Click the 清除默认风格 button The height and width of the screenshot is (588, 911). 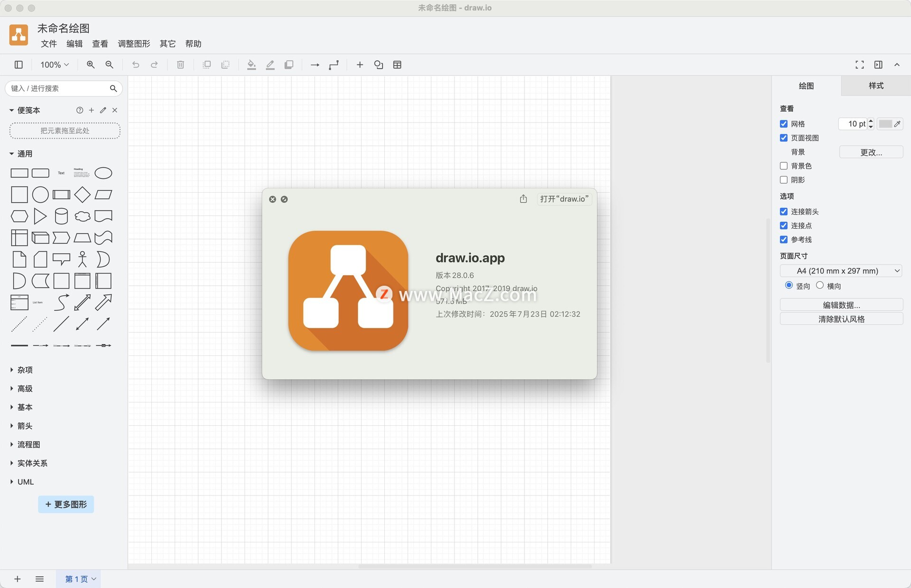[x=841, y=319]
